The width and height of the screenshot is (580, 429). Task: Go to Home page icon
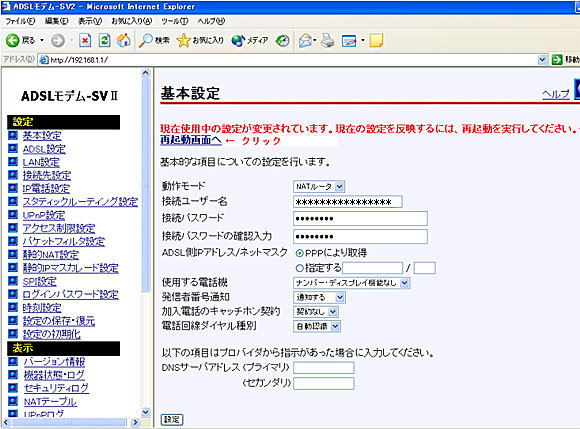pos(124,40)
